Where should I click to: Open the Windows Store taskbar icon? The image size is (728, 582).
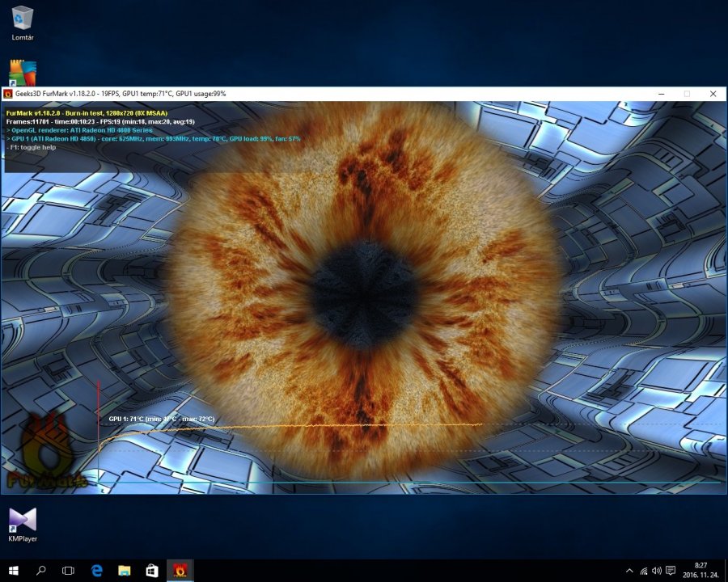[x=152, y=571]
